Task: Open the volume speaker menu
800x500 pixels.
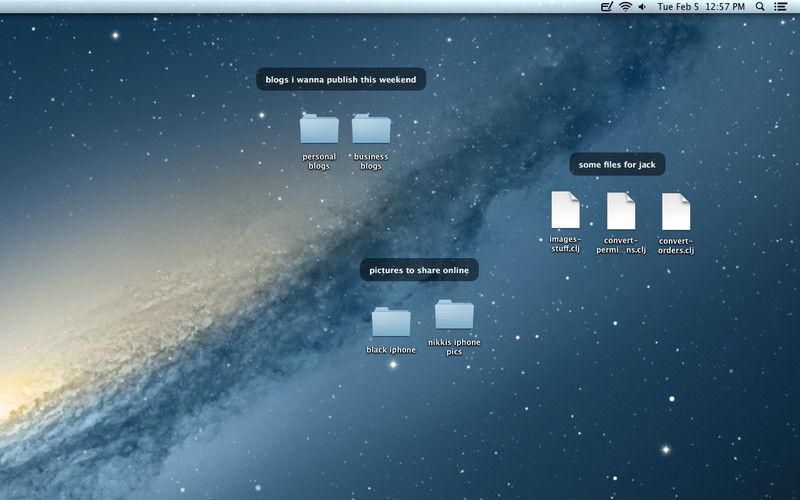Action: pyautogui.click(x=642, y=7)
